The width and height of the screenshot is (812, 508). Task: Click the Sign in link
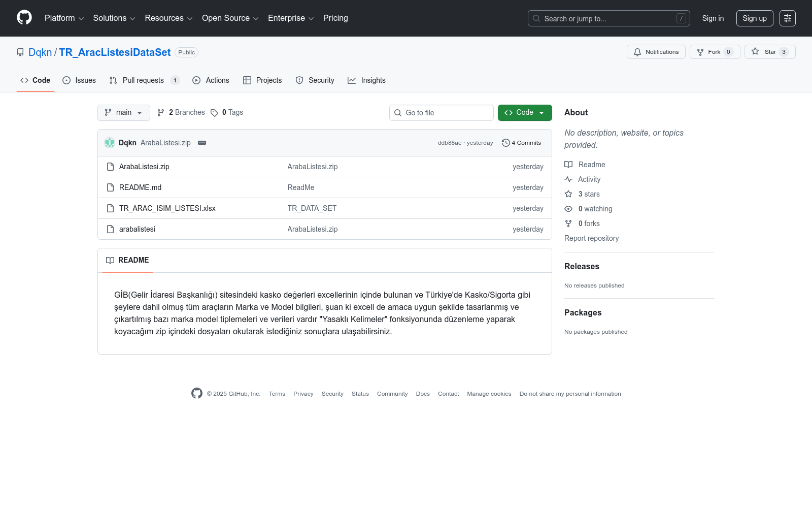[x=713, y=18]
